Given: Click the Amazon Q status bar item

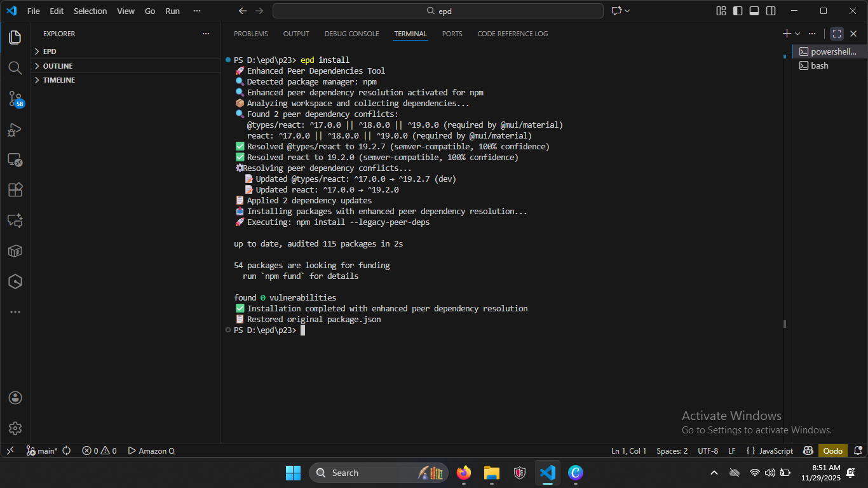Looking at the screenshot, I should tap(151, 451).
